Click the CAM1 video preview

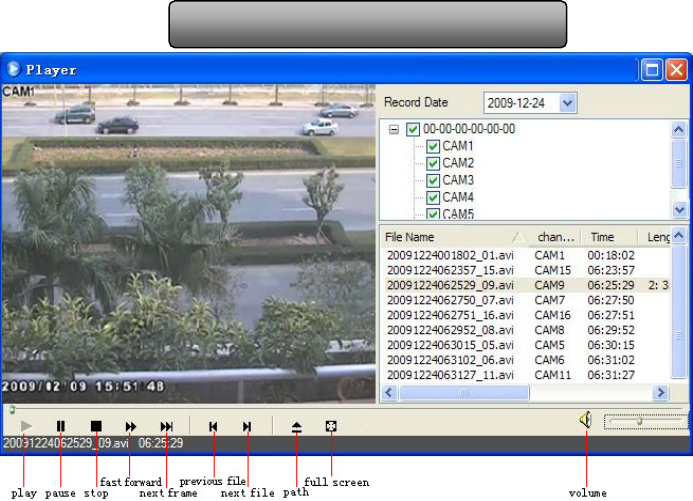click(x=189, y=243)
